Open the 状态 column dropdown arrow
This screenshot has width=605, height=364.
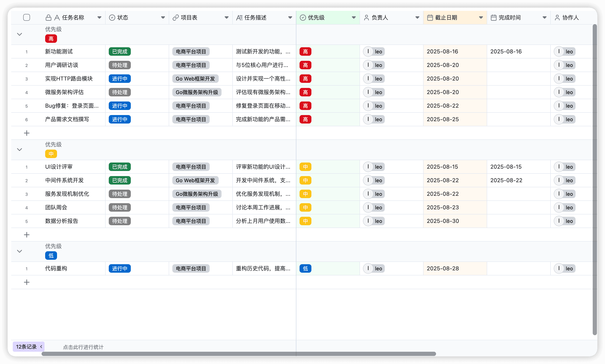163,17
